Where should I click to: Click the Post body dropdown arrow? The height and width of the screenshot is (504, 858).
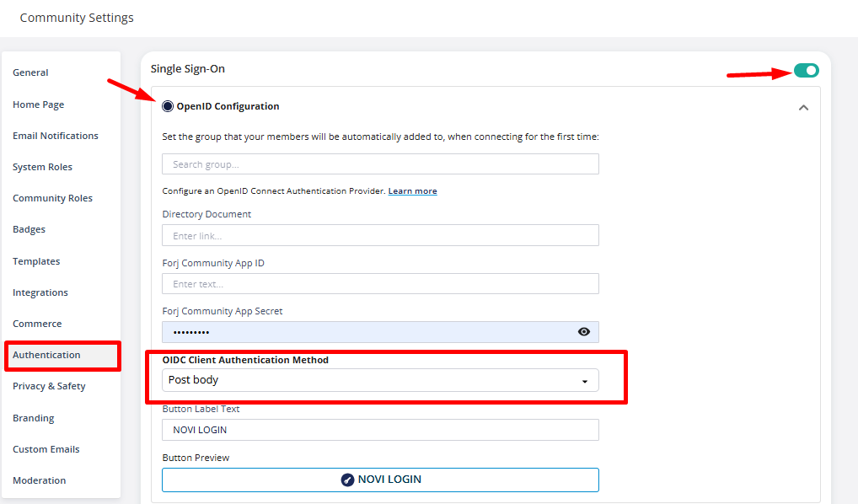tap(585, 382)
